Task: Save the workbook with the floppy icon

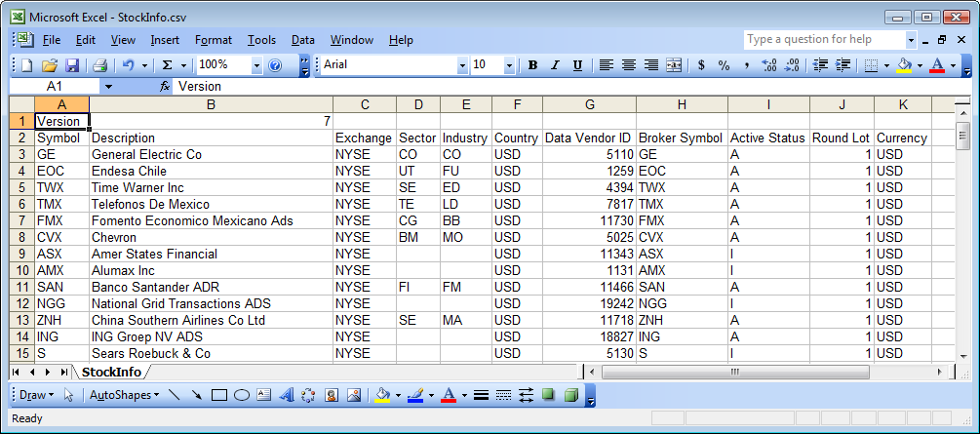Action: (x=72, y=65)
